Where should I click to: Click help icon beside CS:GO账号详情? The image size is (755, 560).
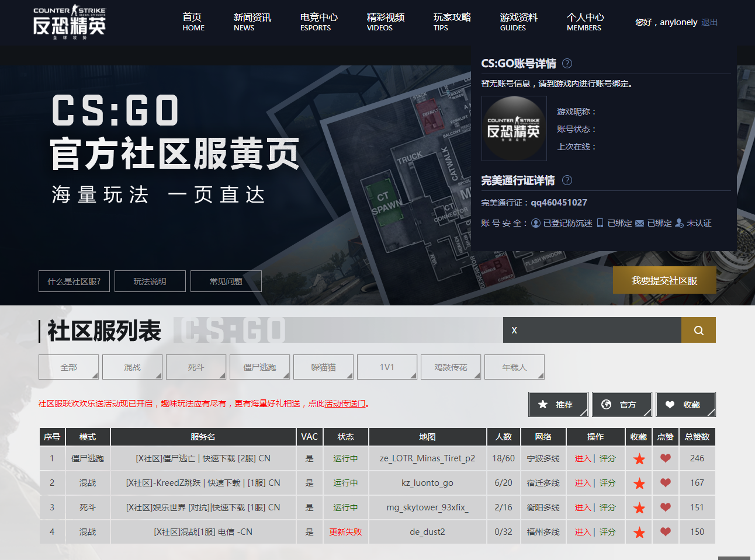coord(567,64)
